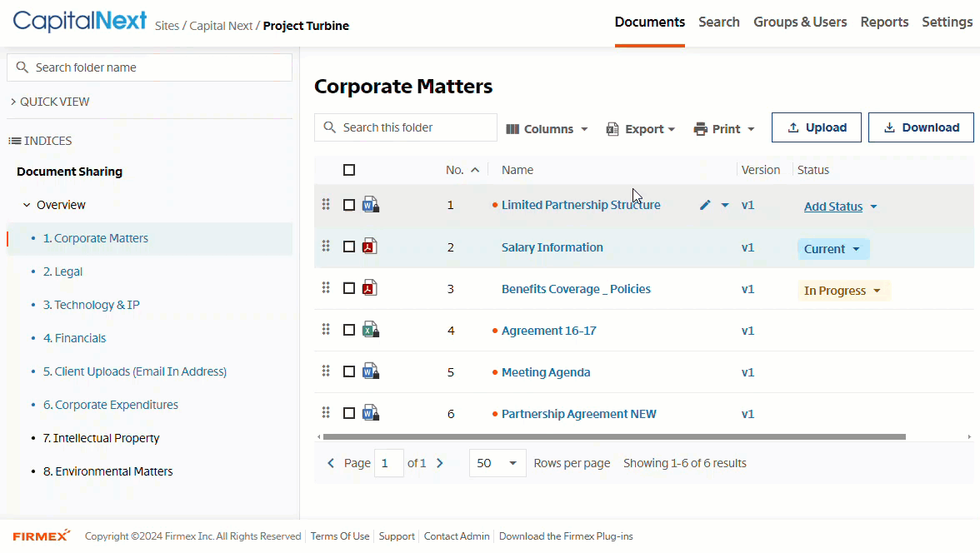The width and height of the screenshot is (980, 553).
Task: Check the Benefits Coverage _ Policies checkbox
Action: [349, 288]
